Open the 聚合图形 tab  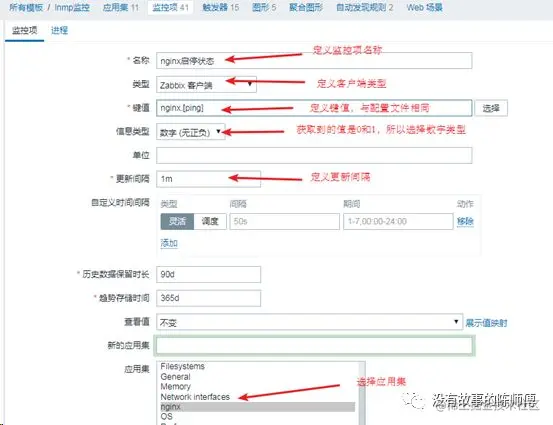point(306,7)
